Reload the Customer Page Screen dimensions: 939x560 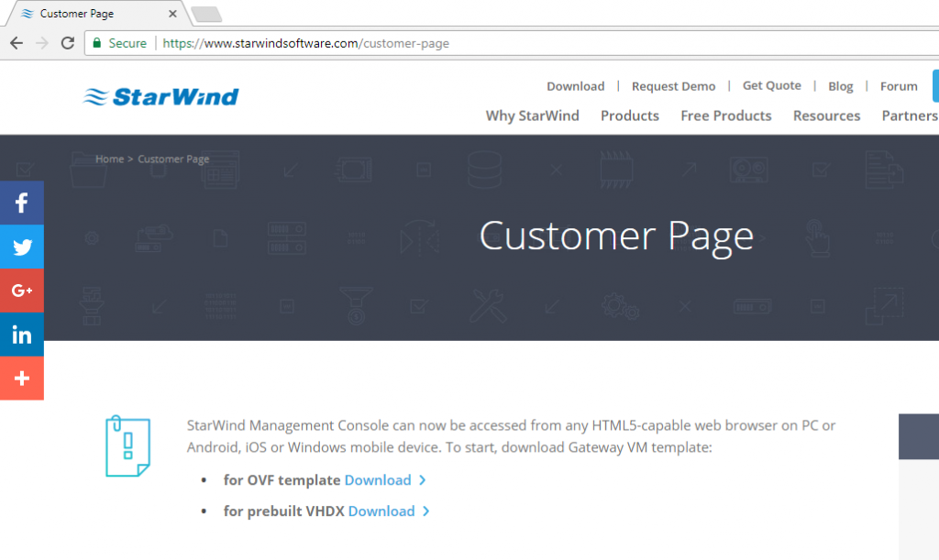[68, 43]
